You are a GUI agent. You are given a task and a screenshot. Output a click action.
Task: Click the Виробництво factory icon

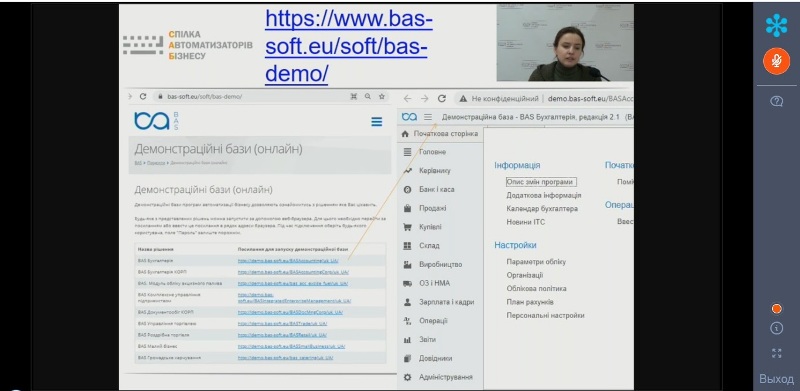pyautogui.click(x=407, y=264)
